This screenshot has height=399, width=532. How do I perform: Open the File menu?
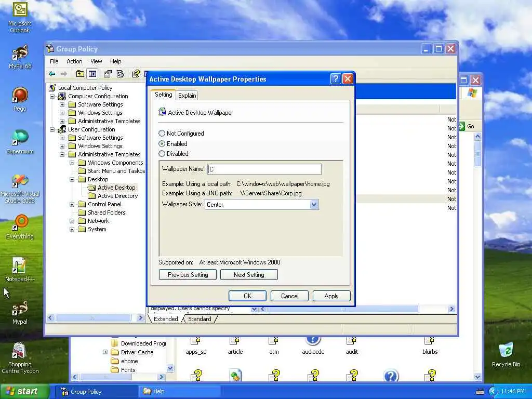click(54, 61)
